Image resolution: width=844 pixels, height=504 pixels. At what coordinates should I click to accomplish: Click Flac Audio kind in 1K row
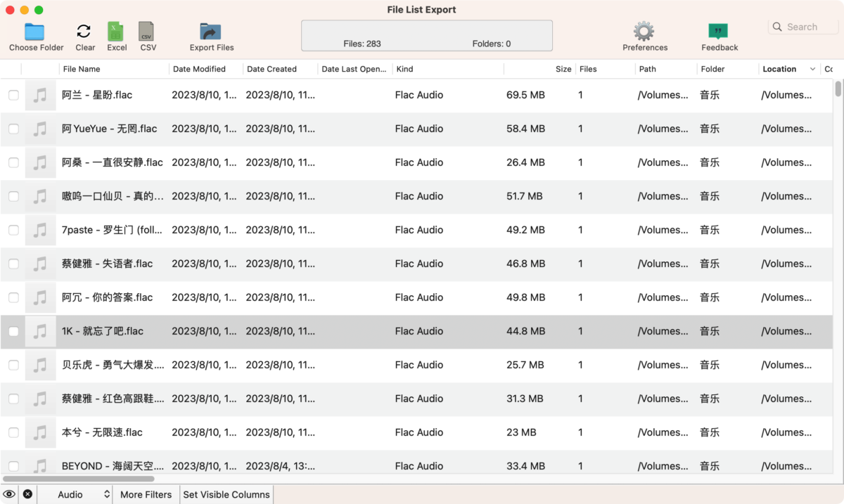[419, 331]
